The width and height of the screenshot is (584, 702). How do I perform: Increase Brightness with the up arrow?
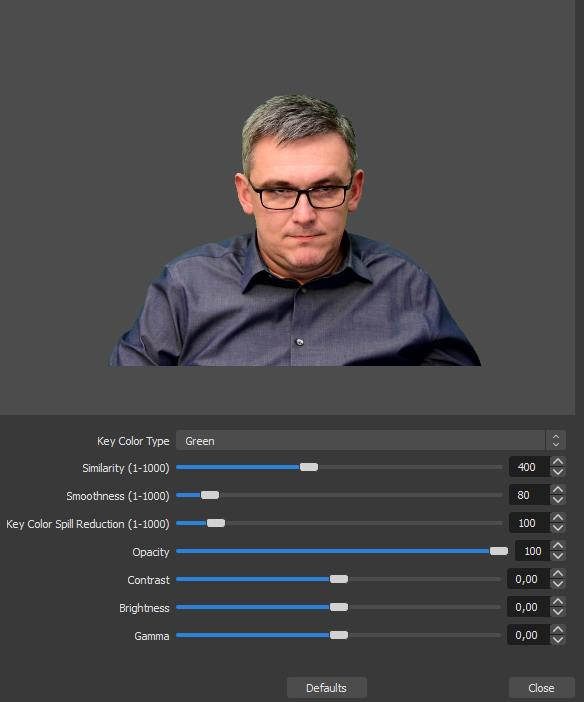(x=558, y=602)
